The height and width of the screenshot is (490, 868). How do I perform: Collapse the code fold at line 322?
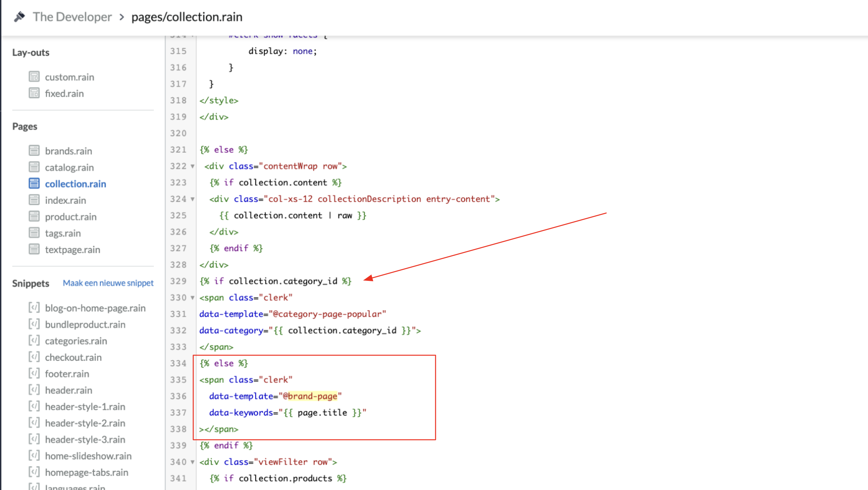tap(192, 166)
